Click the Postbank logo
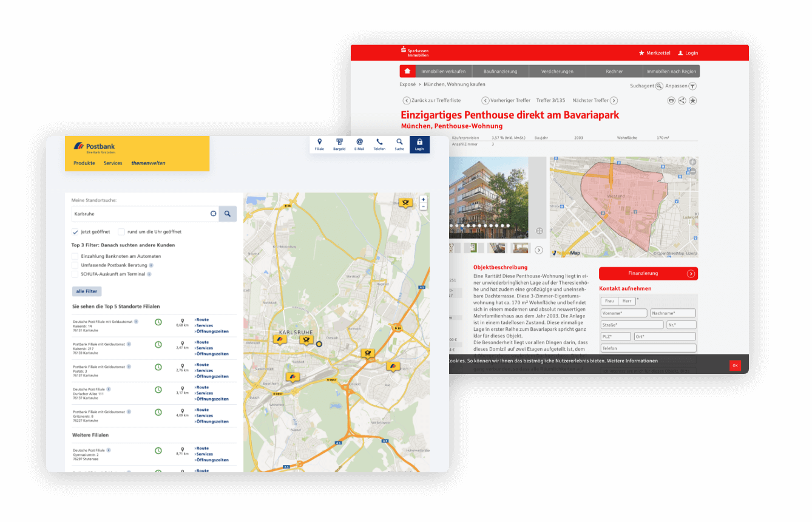 coord(94,147)
